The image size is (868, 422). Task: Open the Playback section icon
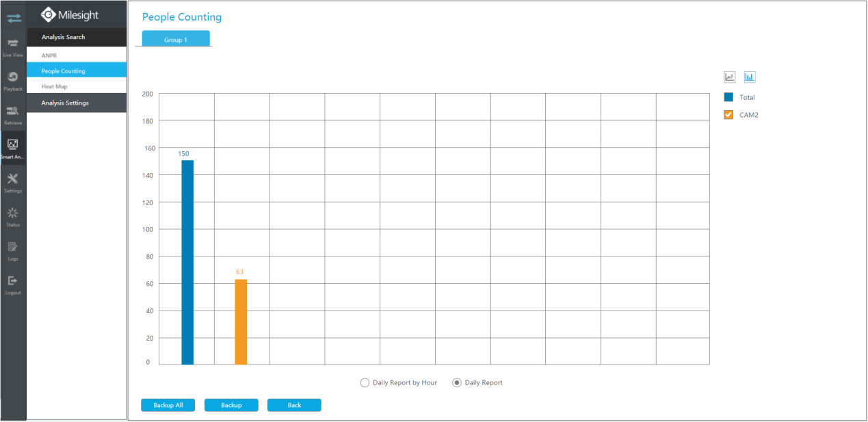(x=13, y=81)
